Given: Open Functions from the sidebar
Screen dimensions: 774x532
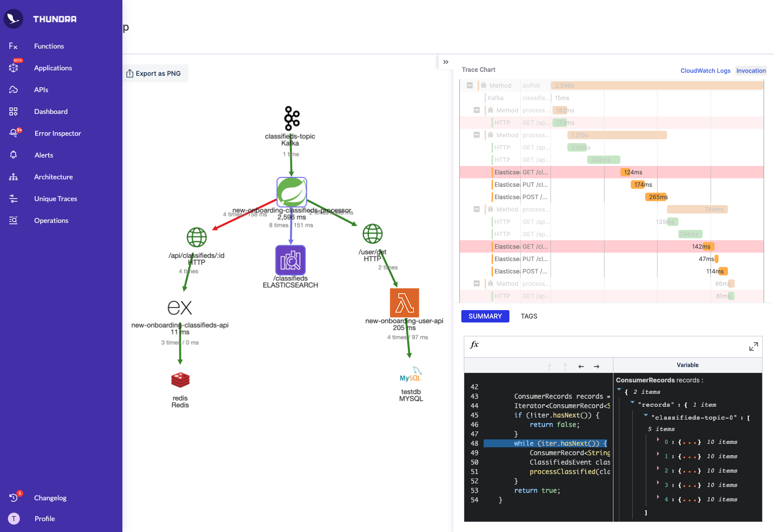Looking at the screenshot, I should click(x=49, y=46).
